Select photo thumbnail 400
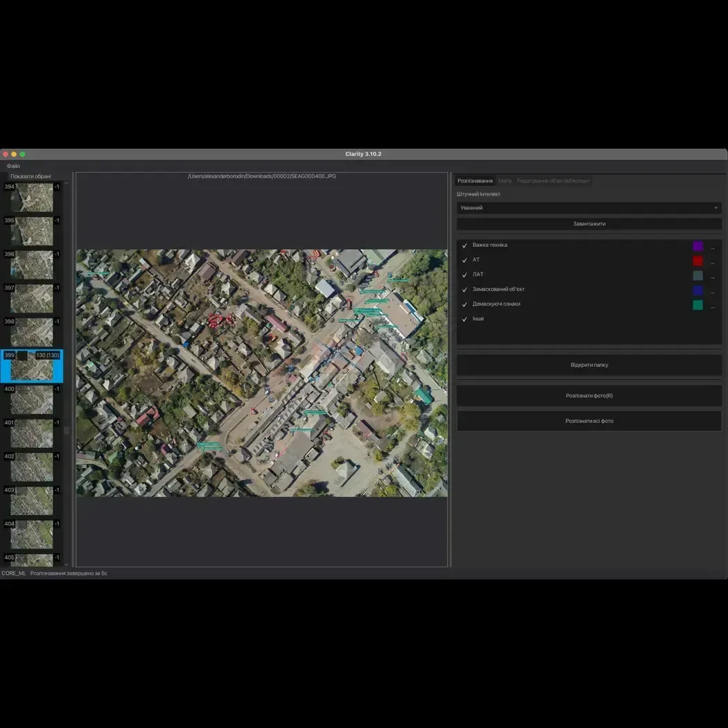This screenshot has width=728, height=728. point(32,400)
